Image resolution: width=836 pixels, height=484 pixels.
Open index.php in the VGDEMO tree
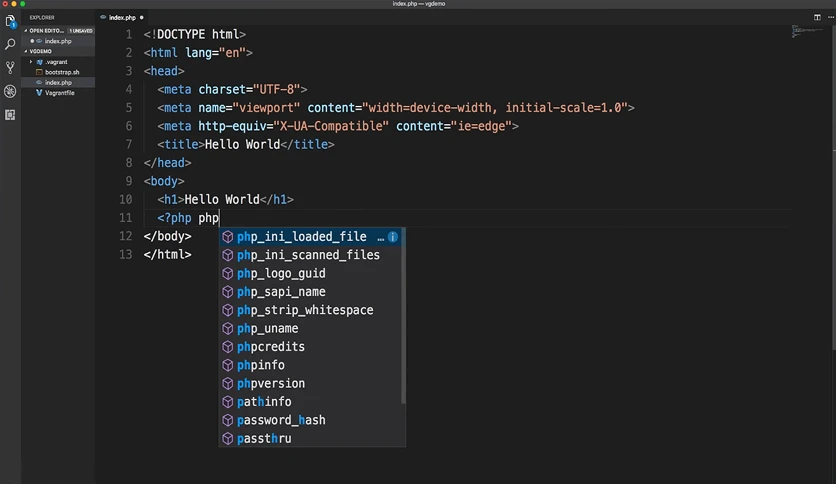coord(58,83)
